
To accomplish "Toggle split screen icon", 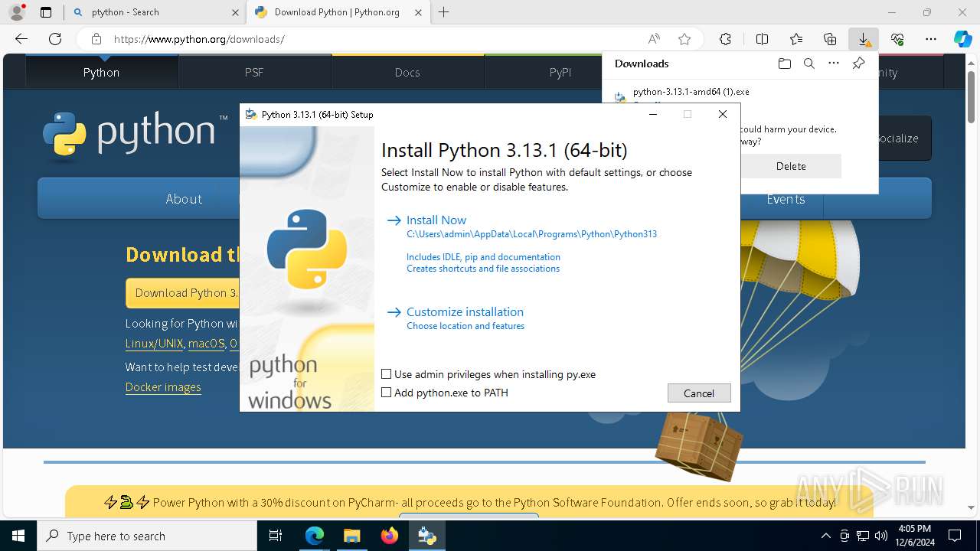I will tap(762, 39).
